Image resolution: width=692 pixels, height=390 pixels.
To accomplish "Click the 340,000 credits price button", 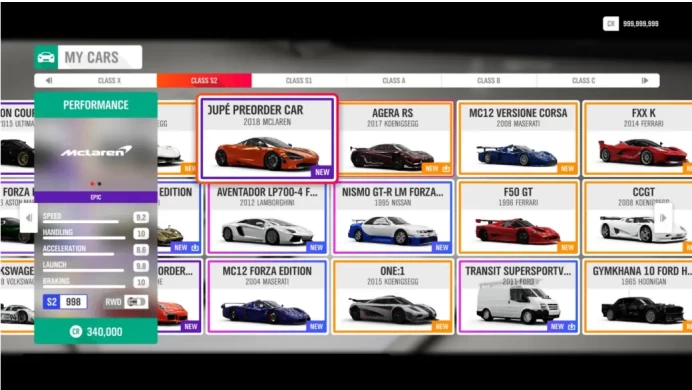I will 96,331.
